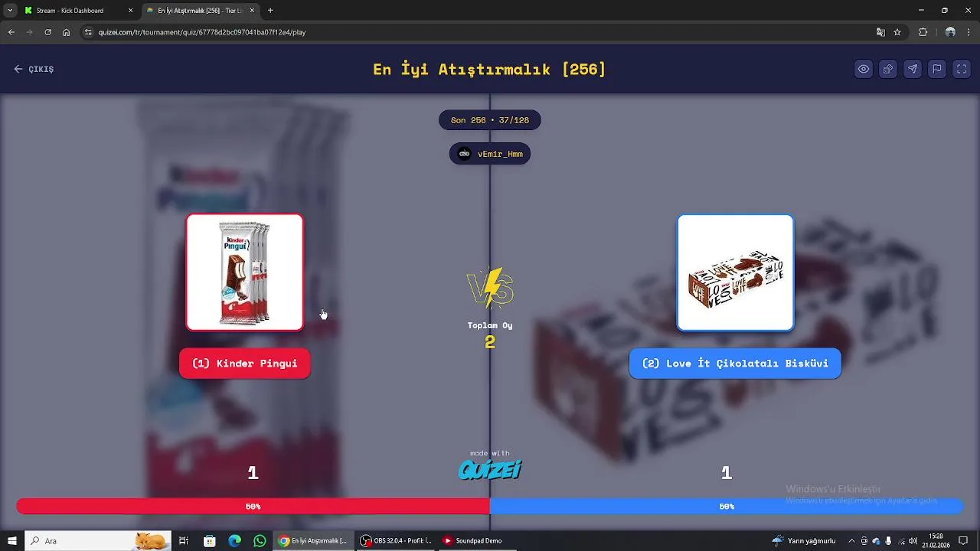The image size is (980, 551).
Task: Switch to OBS 32.0.4 taskbar window
Action: (x=397, y=541)
